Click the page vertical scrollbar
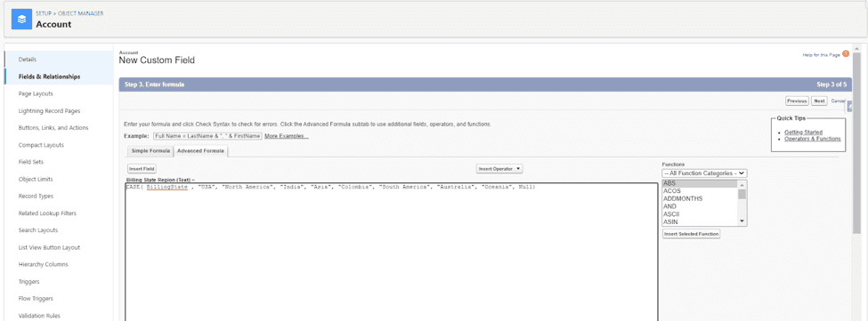 click(x=856, y=144)
